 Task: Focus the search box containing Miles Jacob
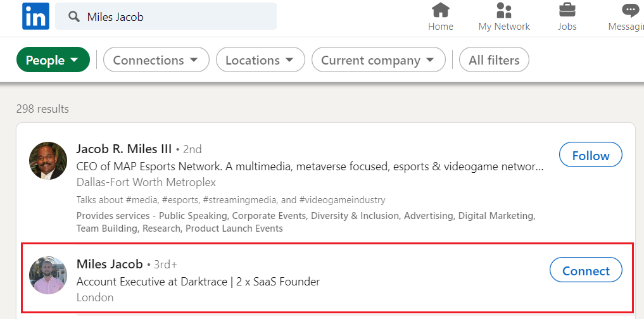coord(166,16)
